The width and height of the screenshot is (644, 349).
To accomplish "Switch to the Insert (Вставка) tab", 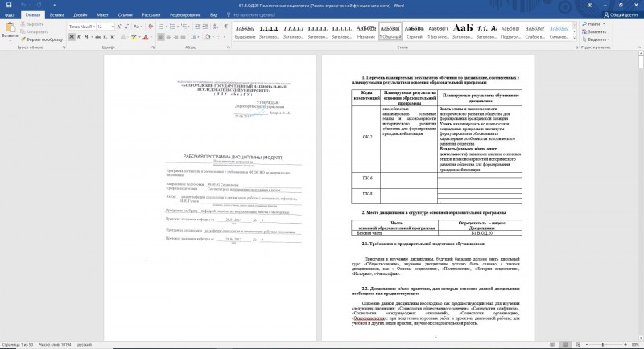I will [56, 15].
